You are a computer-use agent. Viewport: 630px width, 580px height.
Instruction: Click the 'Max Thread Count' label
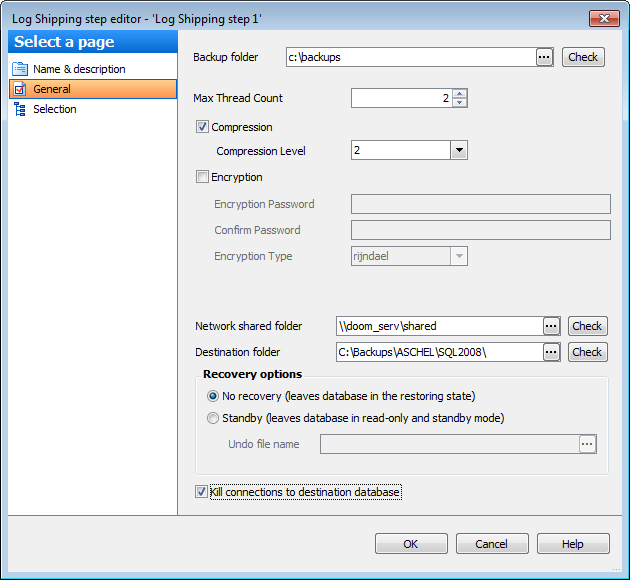click(238, 98)
